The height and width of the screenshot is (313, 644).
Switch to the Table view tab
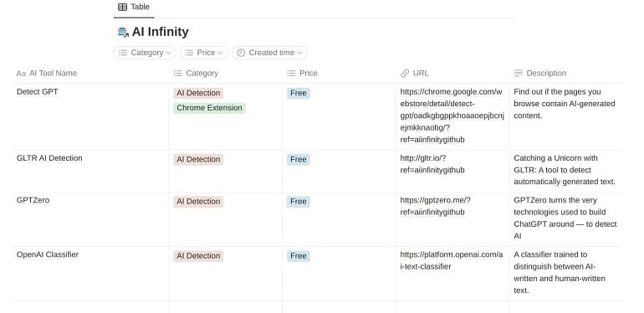(134, 7)
